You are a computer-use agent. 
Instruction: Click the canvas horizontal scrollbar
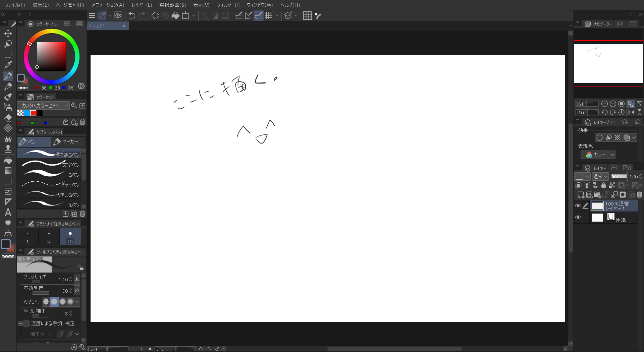point(394,349)
